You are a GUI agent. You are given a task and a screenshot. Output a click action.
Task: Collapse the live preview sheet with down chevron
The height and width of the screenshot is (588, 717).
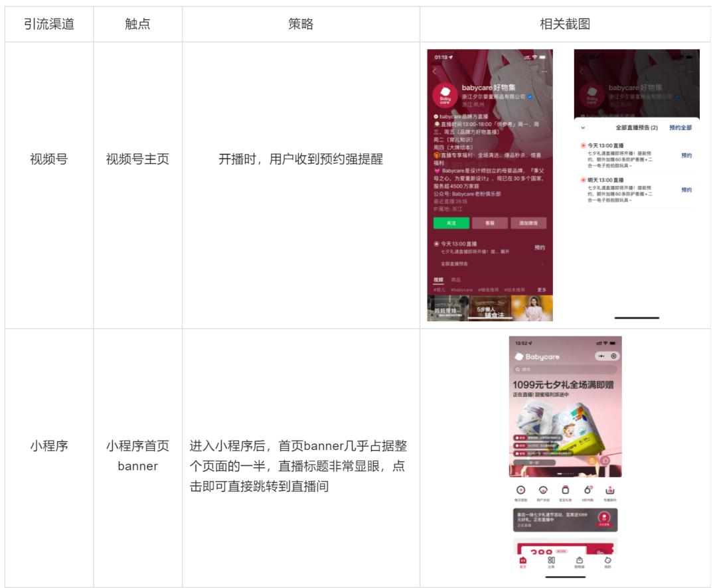tap(583, 127)
